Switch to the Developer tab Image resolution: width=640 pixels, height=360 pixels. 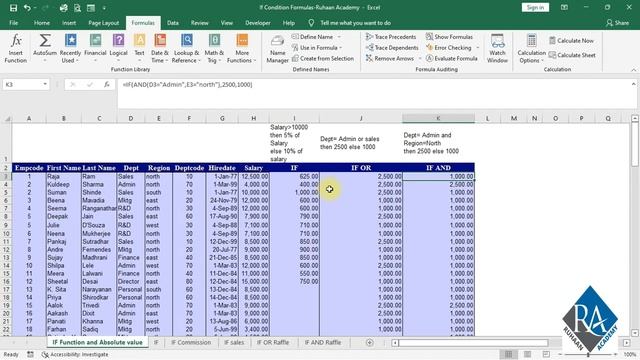point(258,23)
